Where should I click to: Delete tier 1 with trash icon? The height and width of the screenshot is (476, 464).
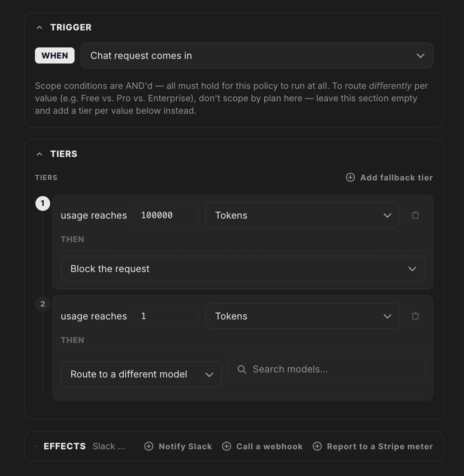pyautogui.click(x=415, y=215)
